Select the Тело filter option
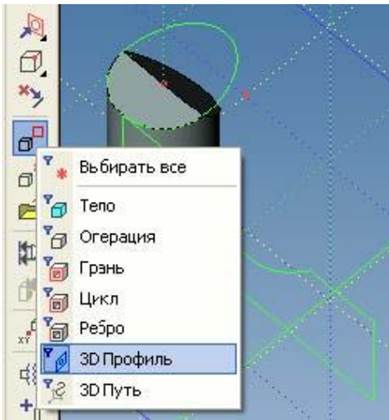 click(x=138, y=206)
